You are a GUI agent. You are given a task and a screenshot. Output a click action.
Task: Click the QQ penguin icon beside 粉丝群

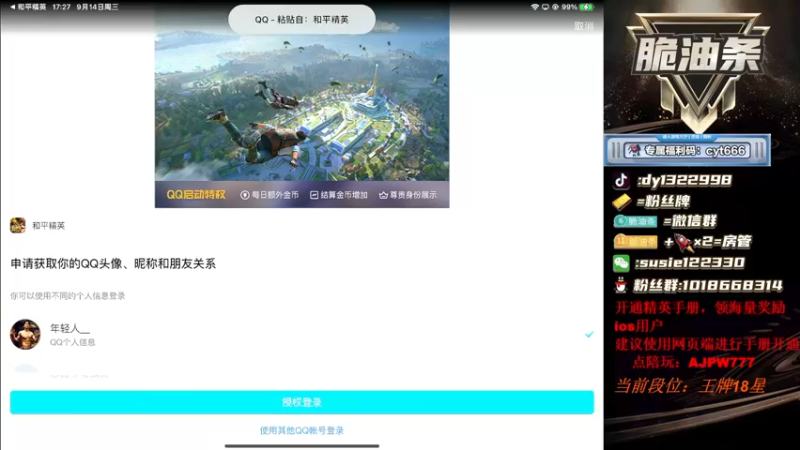pos(620,285)
